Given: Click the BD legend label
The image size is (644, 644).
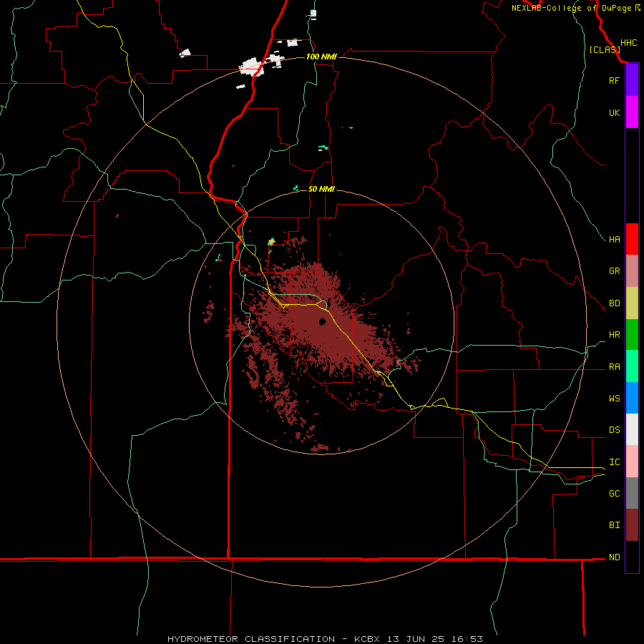Looking at the screenshot, I should 614,303.
